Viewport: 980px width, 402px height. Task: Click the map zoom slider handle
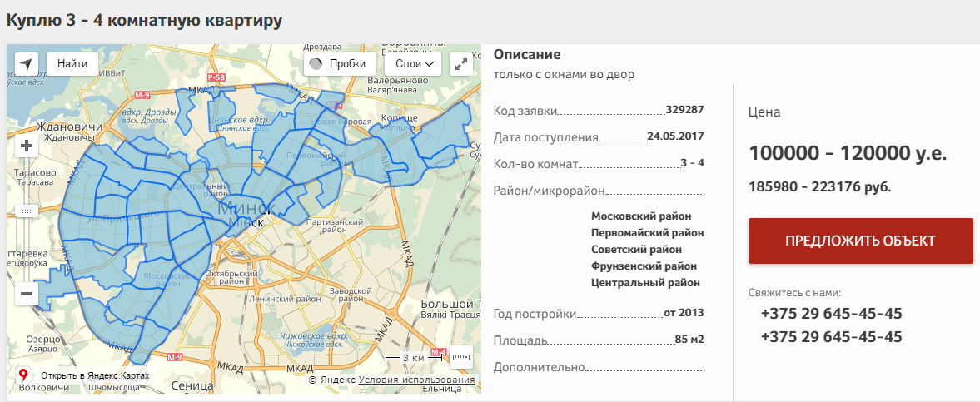(x=27, y=211)
